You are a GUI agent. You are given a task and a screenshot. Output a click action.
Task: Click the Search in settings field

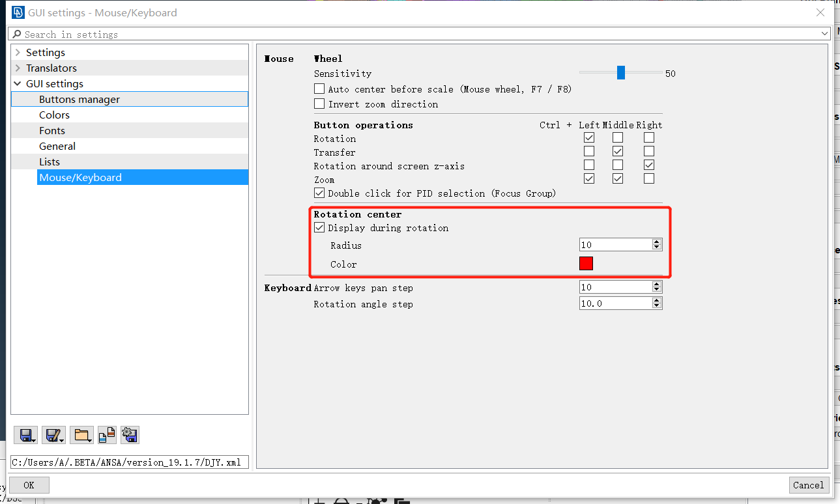click(420, 34)
